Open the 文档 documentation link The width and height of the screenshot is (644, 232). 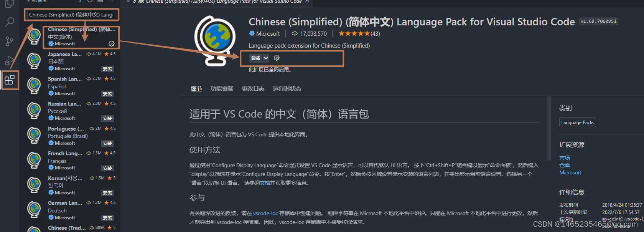[x=265, y=183]
